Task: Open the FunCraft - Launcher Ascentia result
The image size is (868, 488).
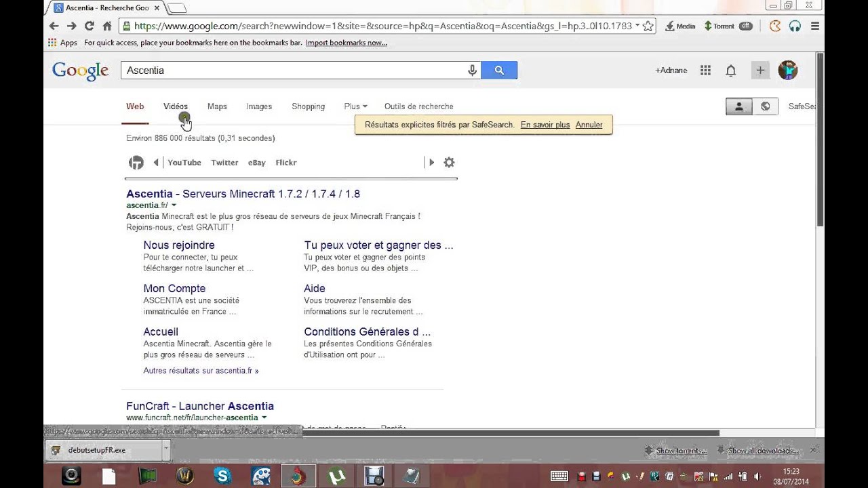Action: coord(200,406)
